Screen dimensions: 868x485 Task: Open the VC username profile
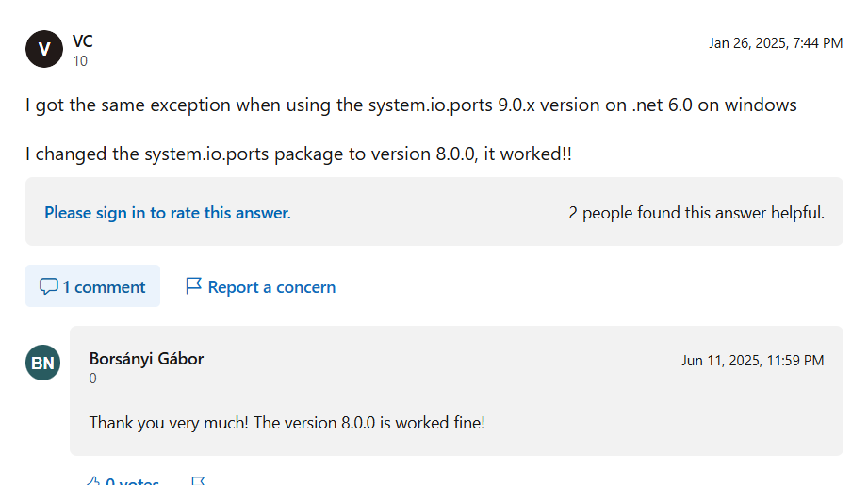pyautogui.click(x=82, y=41)
